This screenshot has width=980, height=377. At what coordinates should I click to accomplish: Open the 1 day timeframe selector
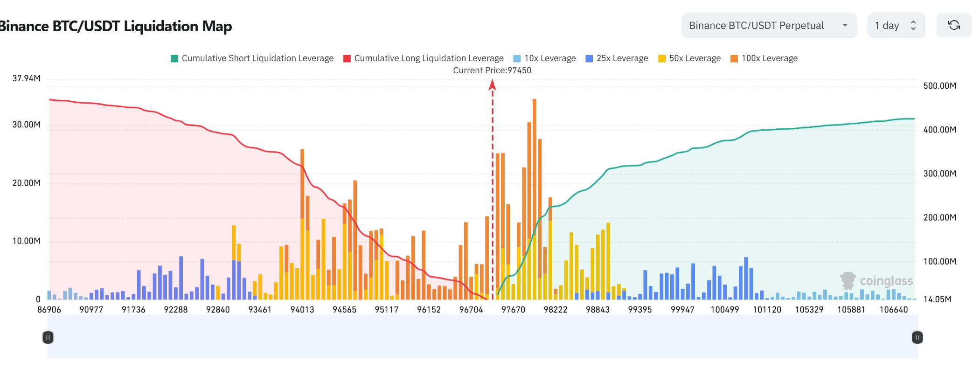pyautogui.click(x=896, y=25)
